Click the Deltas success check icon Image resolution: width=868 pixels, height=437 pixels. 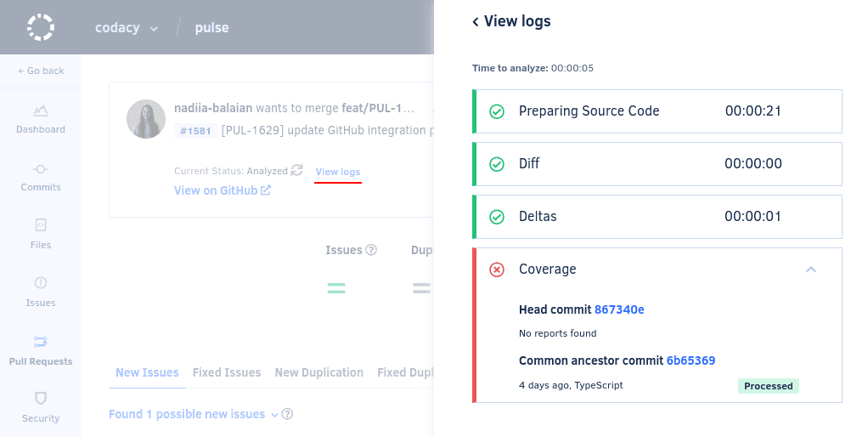497,217
